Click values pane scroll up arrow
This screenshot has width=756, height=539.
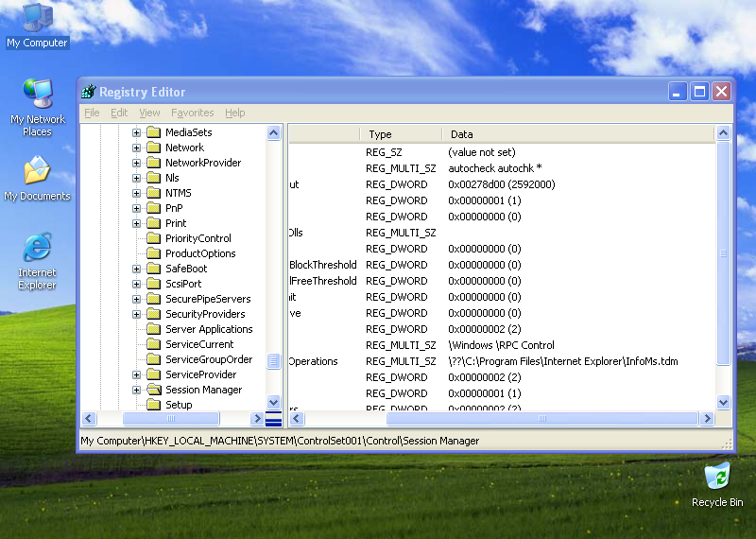point(723,132)
